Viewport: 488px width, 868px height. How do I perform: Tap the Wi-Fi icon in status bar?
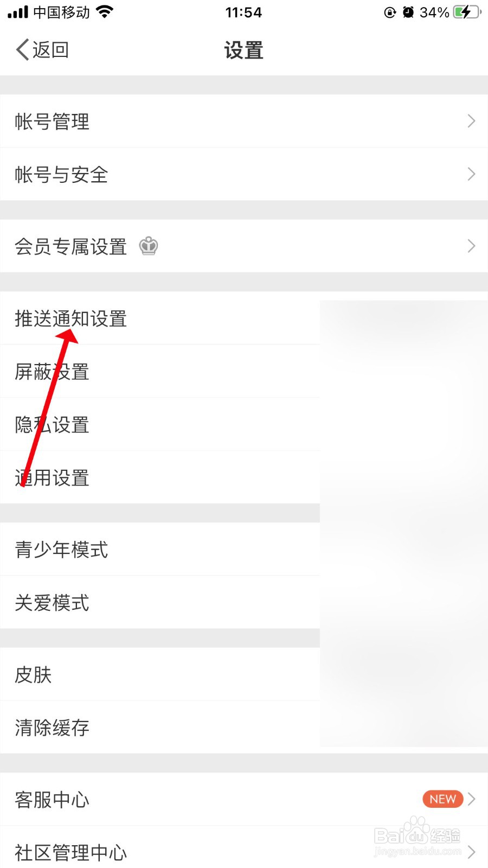(x=105, y=12)
